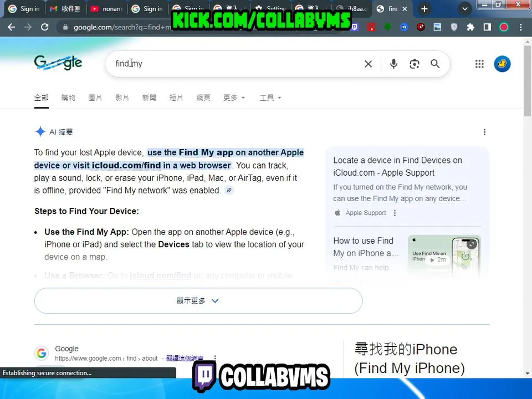Click the forward navigation arrow
The height and width of the screenshot is (399, 532).
point(28,27)
